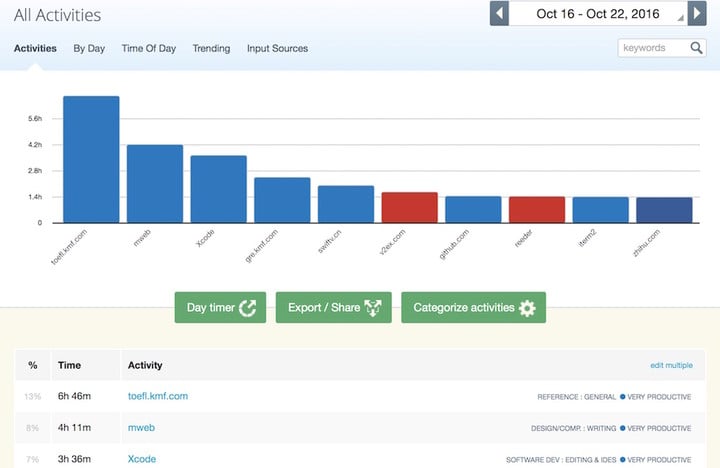Click the % column header
Viewport: 720px width, 468px height.
coord(33,365)
